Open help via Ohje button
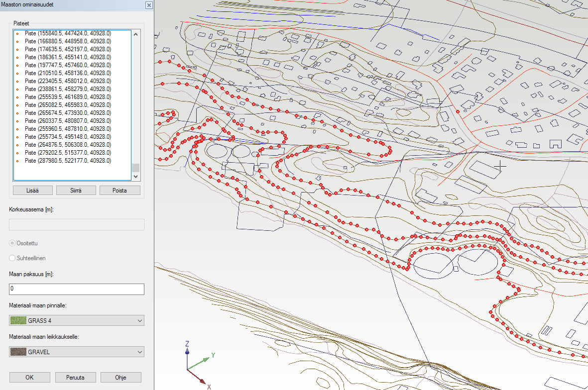The height and width of the screenshot is (390, 588). pos(120,377)
